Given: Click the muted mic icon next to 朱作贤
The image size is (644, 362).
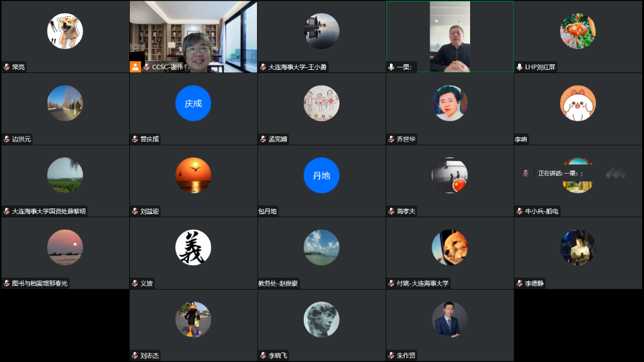Looking at the screenshot, I should coord(391,356).
